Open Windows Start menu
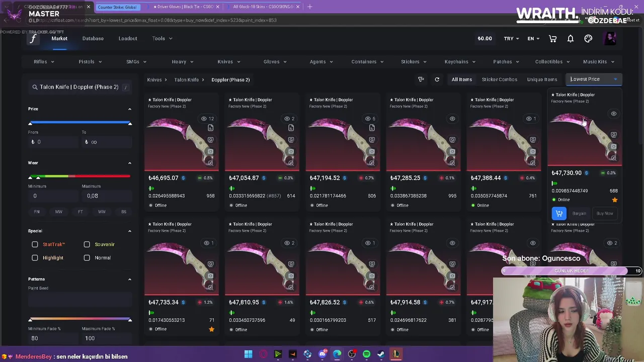The width and height of the screenshot is (644, 362). coord(248,354)
